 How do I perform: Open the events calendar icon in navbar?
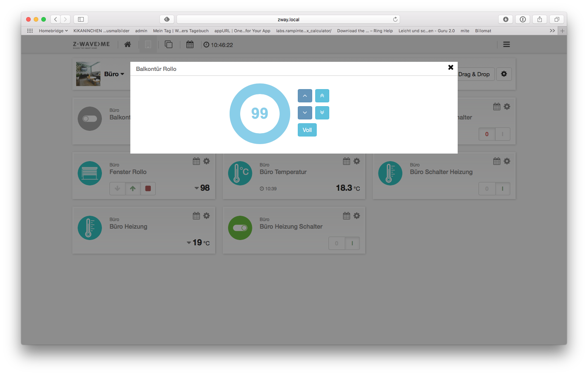190,45
